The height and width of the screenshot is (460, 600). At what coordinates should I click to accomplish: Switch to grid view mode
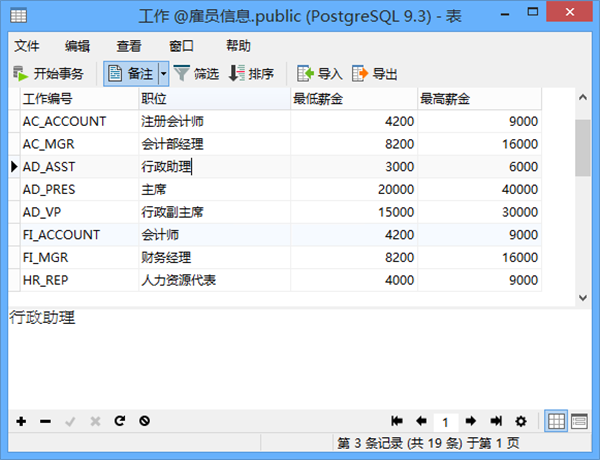point(554,421)
